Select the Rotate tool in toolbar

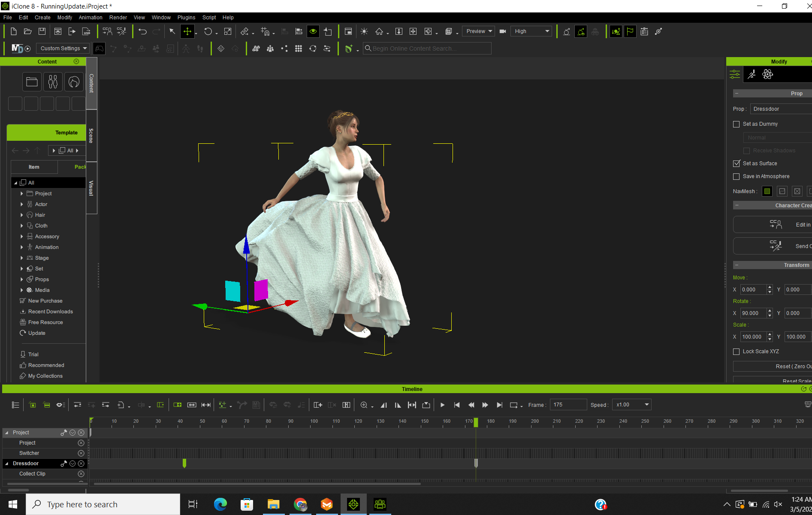pyautogui.click(x=208, y=31)
